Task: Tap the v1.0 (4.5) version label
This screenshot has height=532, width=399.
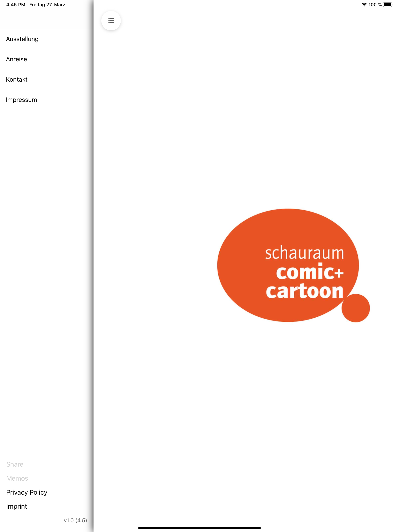Action: [x=75, y=520]
